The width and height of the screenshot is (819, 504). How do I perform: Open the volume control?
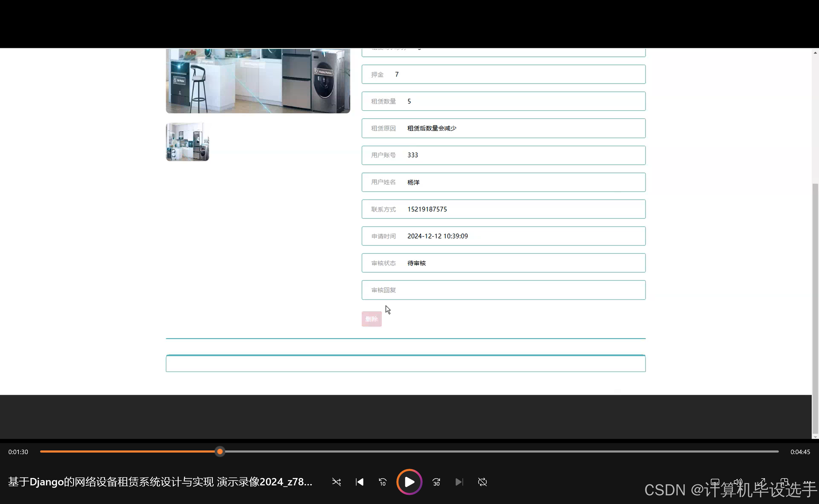738,482
